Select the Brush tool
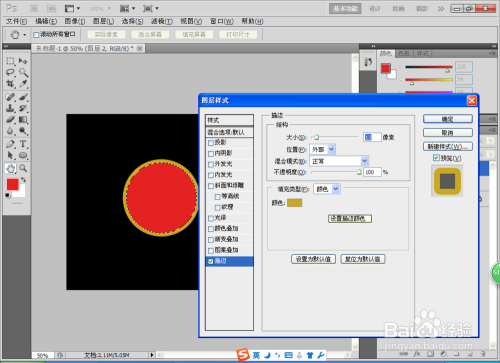The image size is (500, 363). coord(23,97)
